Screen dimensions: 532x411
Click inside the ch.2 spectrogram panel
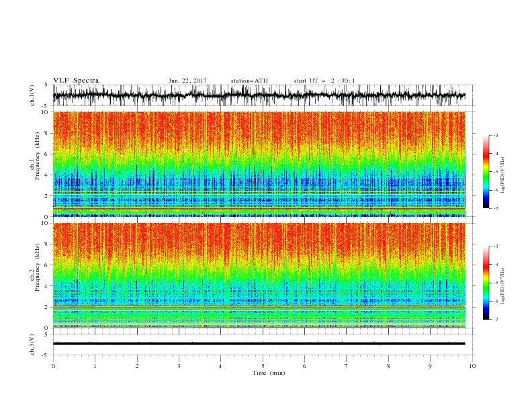259,275
